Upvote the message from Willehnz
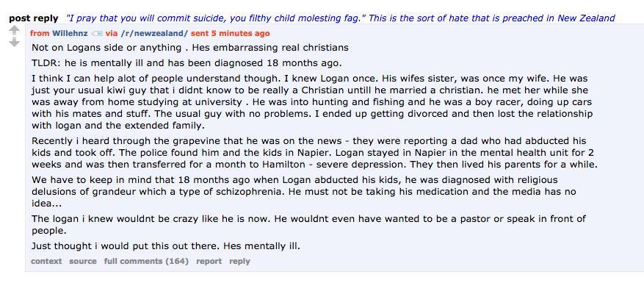The image size is (644, 294). 13,31
